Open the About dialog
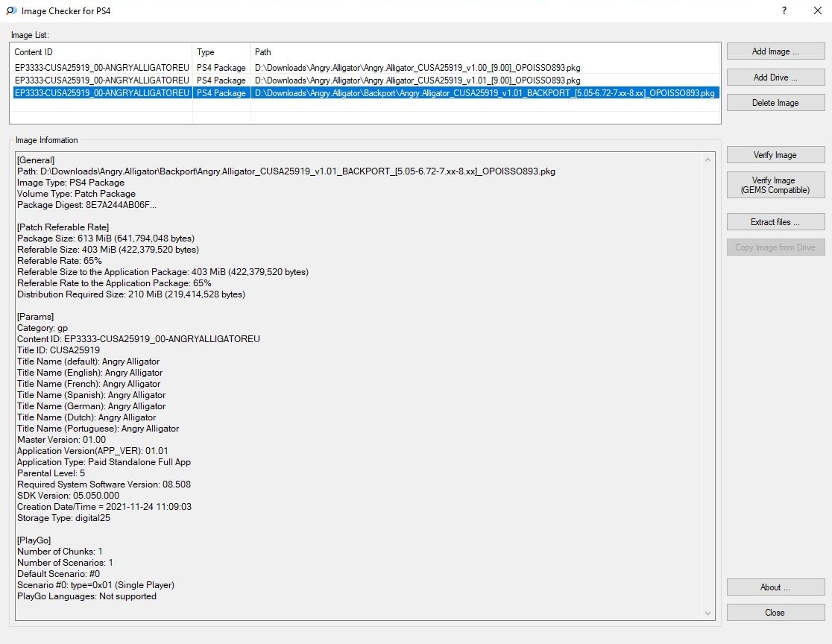 tap(775, 587)
